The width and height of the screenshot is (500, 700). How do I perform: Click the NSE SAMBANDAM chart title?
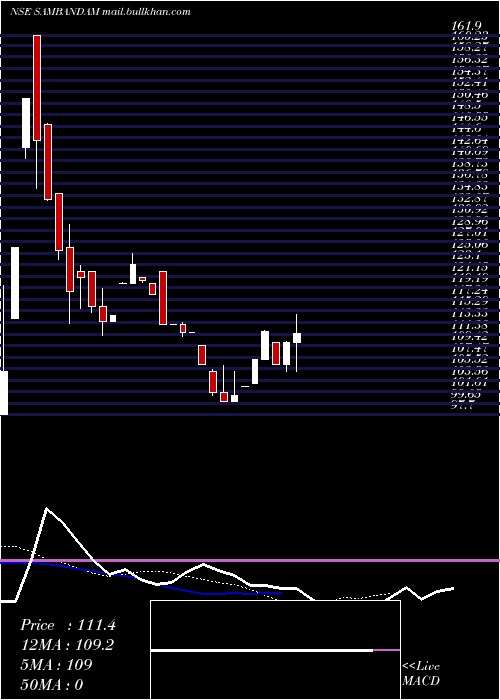[x=100, y=12]
